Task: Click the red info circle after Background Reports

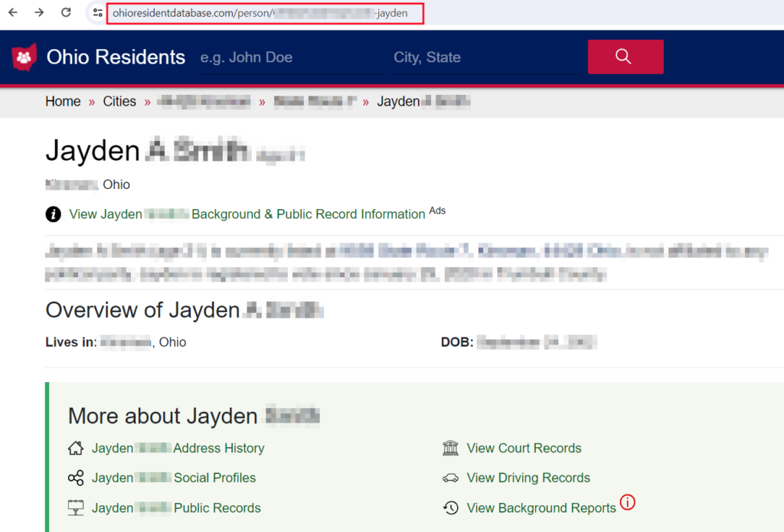Action: coord(628,502)
